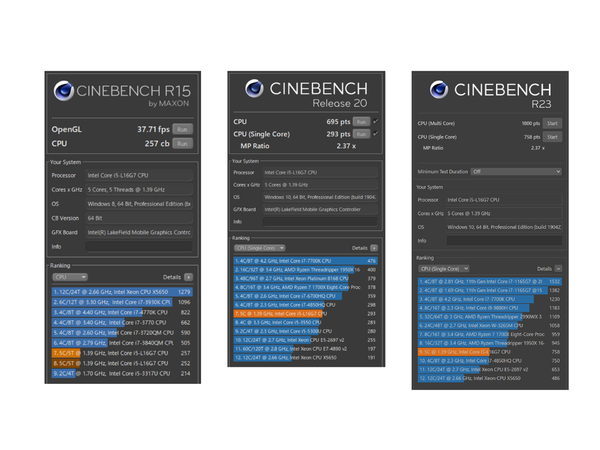The width and height of the screenshot is (600, 450).
Task: Start the R23 CPU Single Core test
Action: click(x=552, y=137)
